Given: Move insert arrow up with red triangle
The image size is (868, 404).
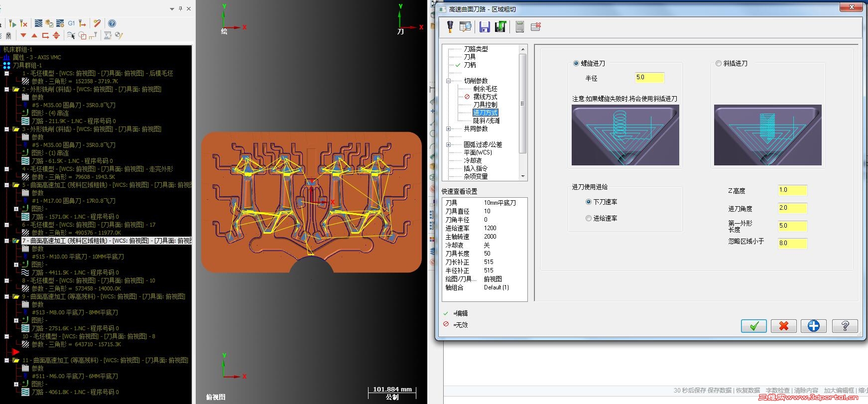Looking at the screenshot, I should coord(34,35).
